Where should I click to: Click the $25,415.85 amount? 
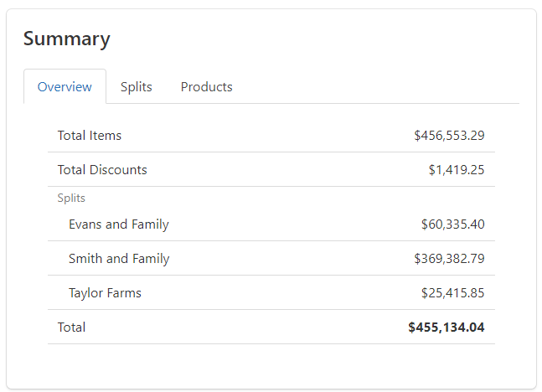[x=452, y=293]
